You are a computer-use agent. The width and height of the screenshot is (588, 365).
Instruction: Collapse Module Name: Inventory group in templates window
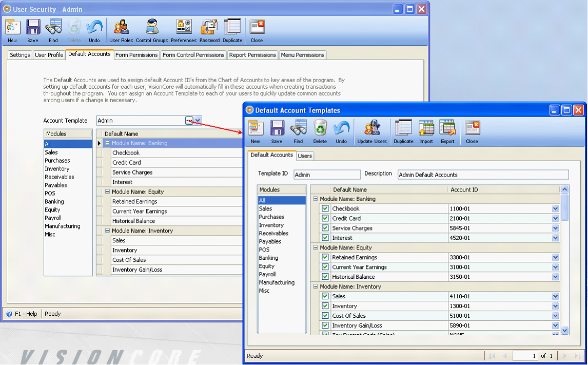tap(316, 286)
